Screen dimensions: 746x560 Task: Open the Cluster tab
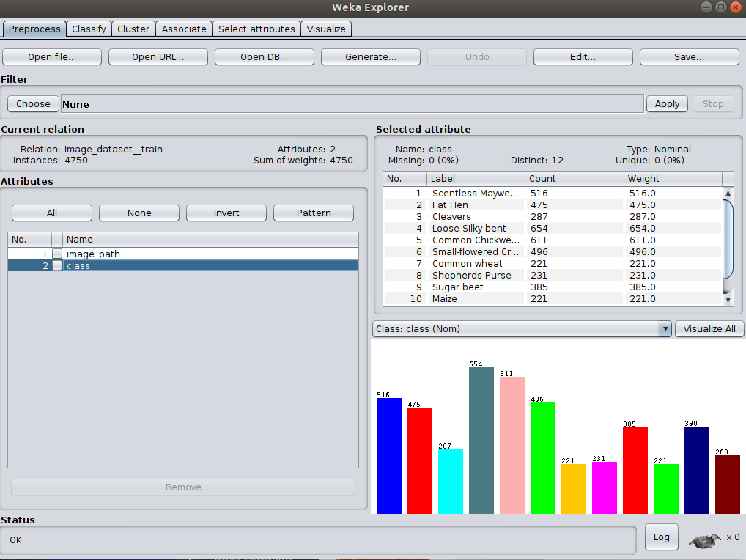click(133, 29)
